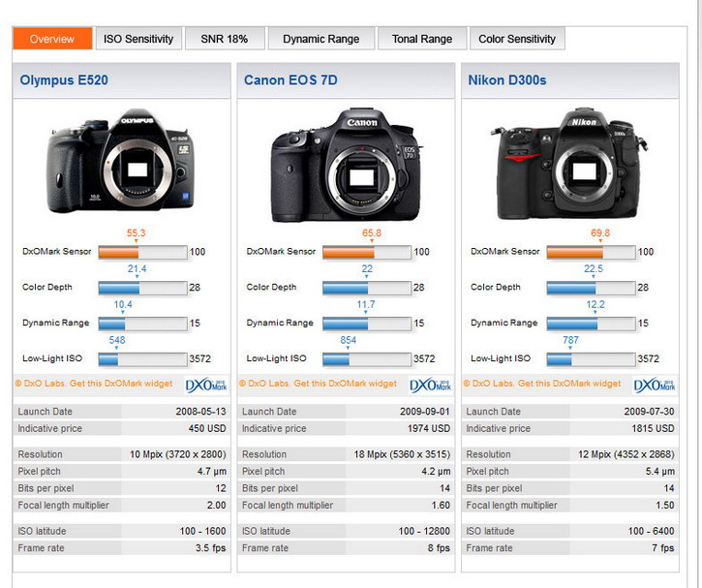
Task: Open the Nikon D300s title link
Action: pos(506,80)
